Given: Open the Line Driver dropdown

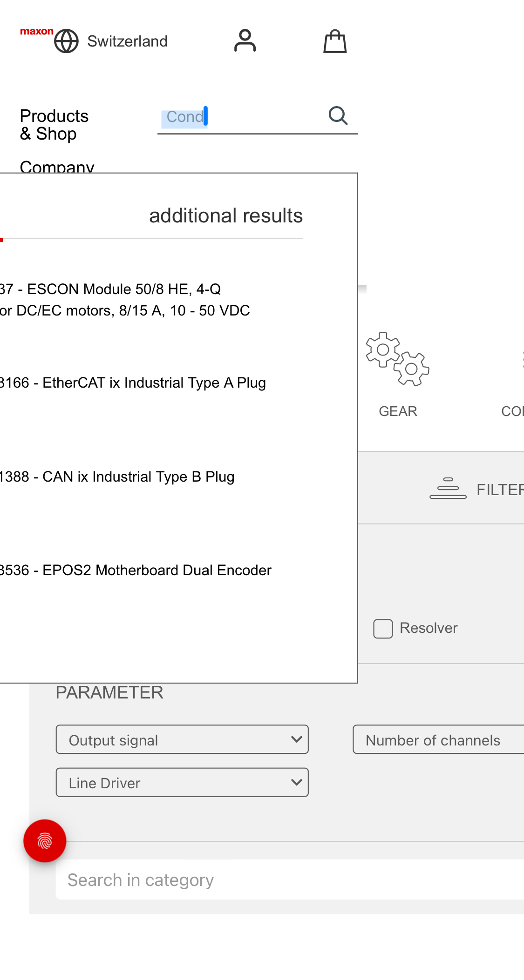Looking at the screenshot, I should [182, 782].
